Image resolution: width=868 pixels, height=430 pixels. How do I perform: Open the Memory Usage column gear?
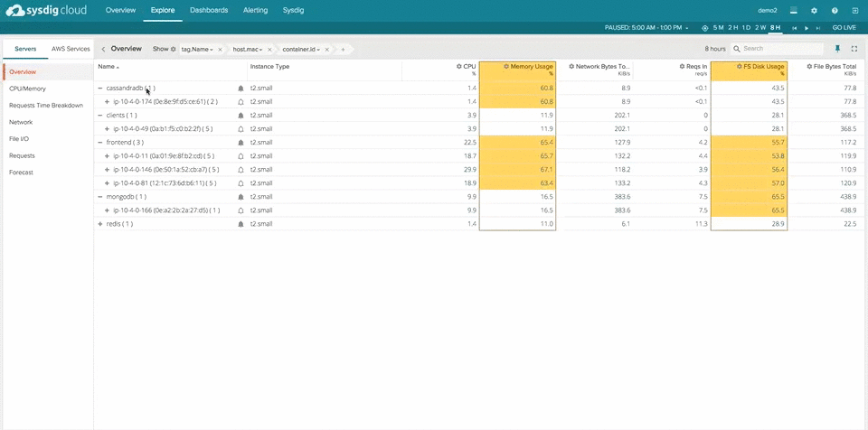506,67
